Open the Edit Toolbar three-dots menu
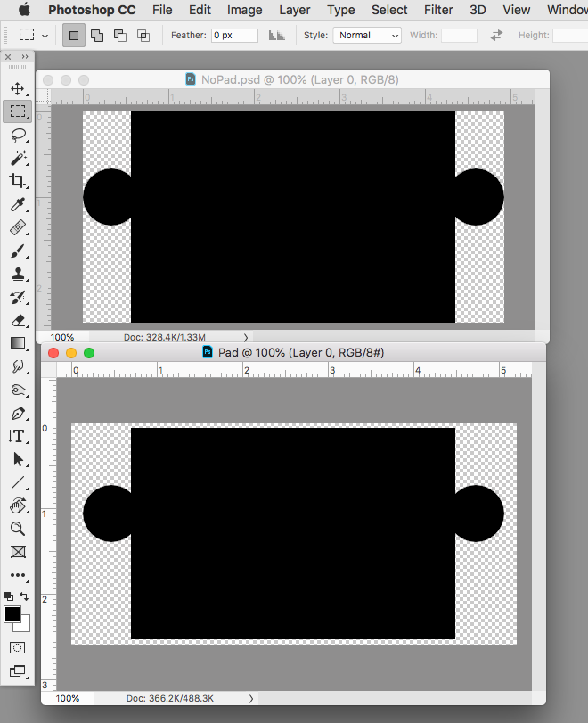The image size is (588, 723). click(x=18, y=575)
